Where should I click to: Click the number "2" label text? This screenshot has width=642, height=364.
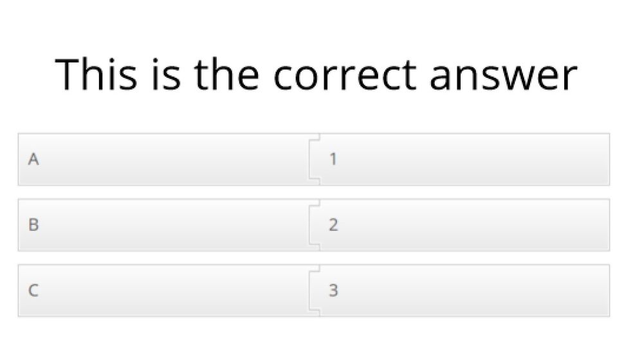pos(333,225)
